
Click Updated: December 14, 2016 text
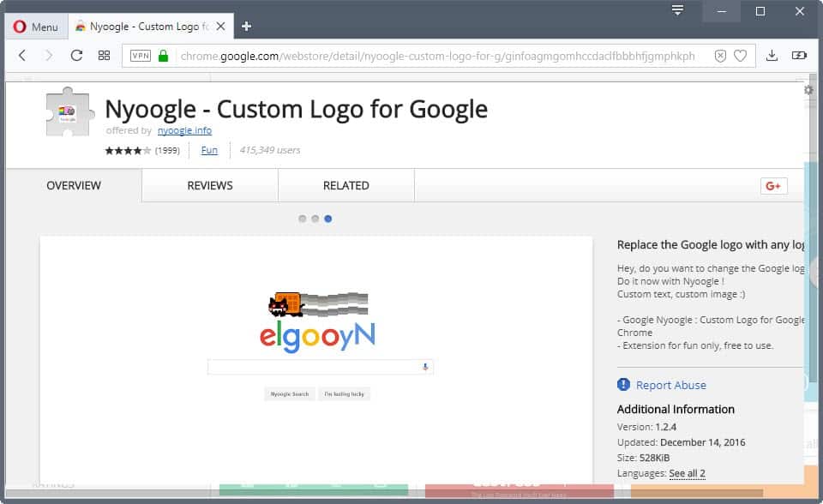coord(682,442)
